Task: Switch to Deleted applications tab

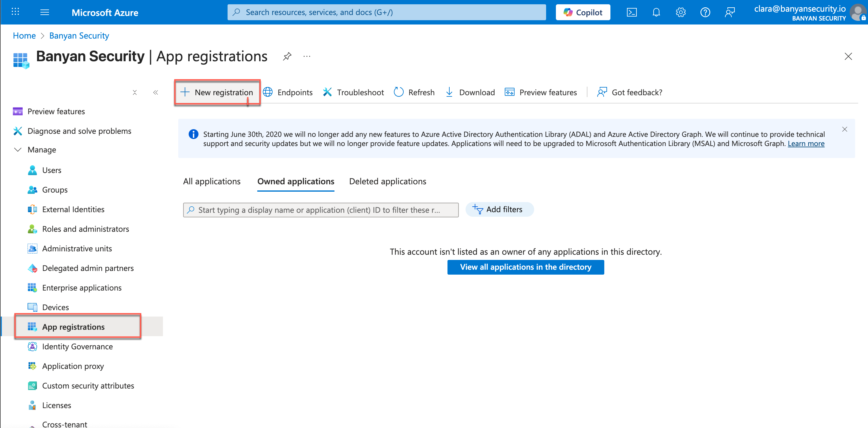Action: 387,181
